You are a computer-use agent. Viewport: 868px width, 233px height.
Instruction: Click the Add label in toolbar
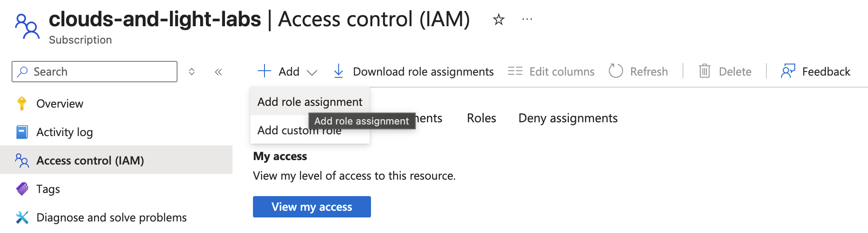[x=289, y=72]
